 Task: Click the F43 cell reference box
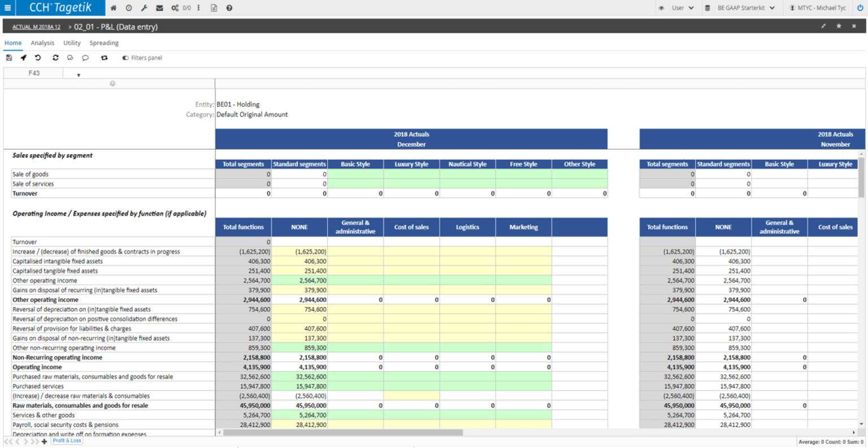(34, 73)
